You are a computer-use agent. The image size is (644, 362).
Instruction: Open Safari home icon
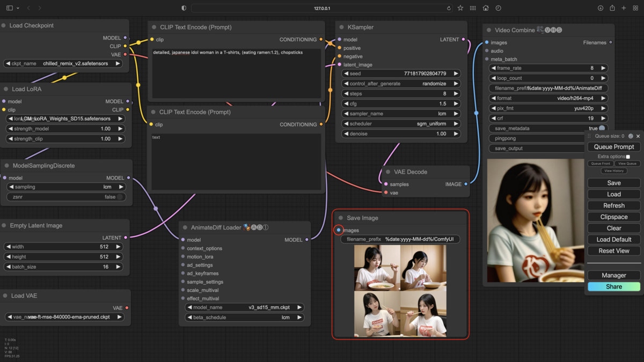pos(486,8)
